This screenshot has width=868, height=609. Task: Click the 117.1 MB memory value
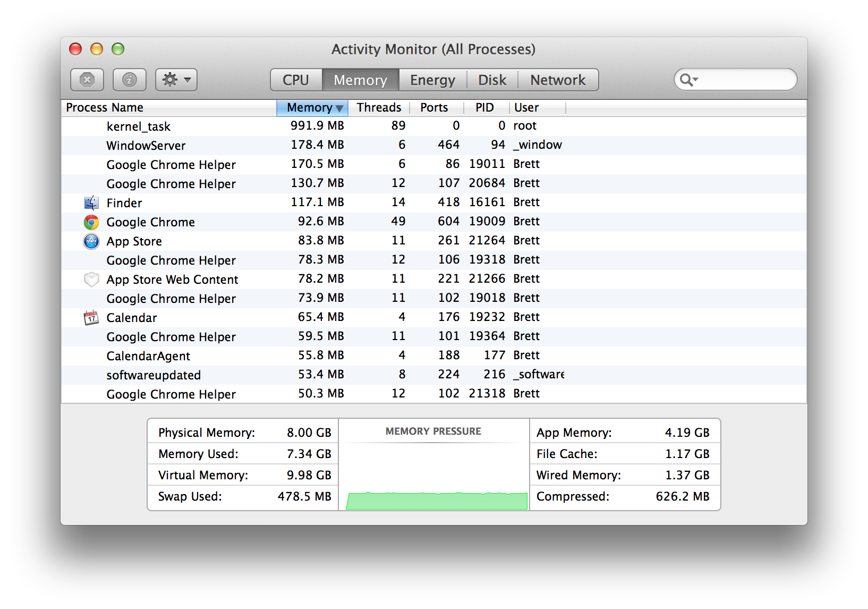(317, 202)
